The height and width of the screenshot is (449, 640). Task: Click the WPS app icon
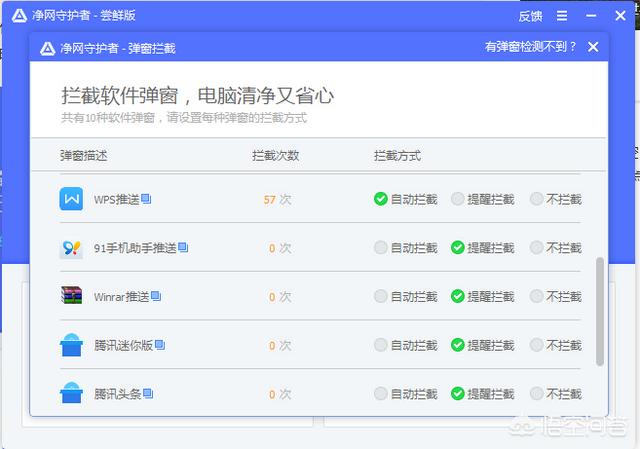click(x=71, y=199)
